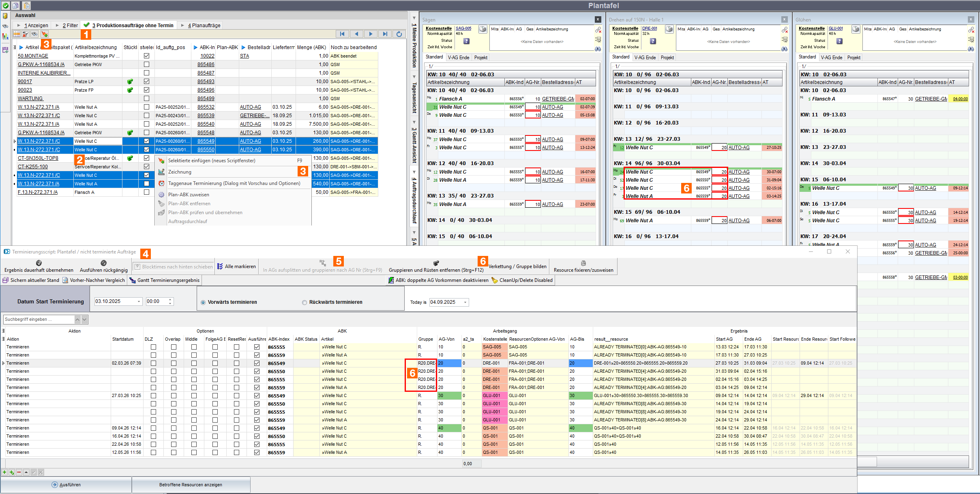Viewport: 980px width, 494px height.
Task: Jump to first record navigation icon
Action: pyautogui.click(x=342, y=34)
